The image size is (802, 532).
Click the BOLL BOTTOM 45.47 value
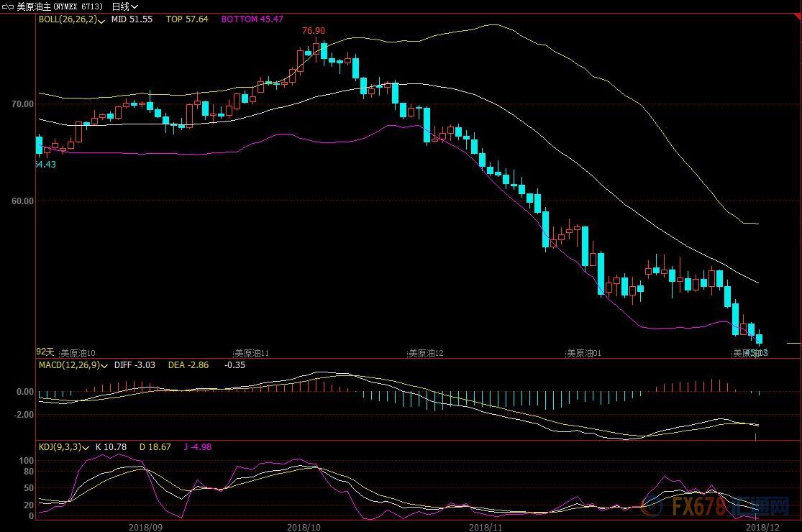point(252,19)
